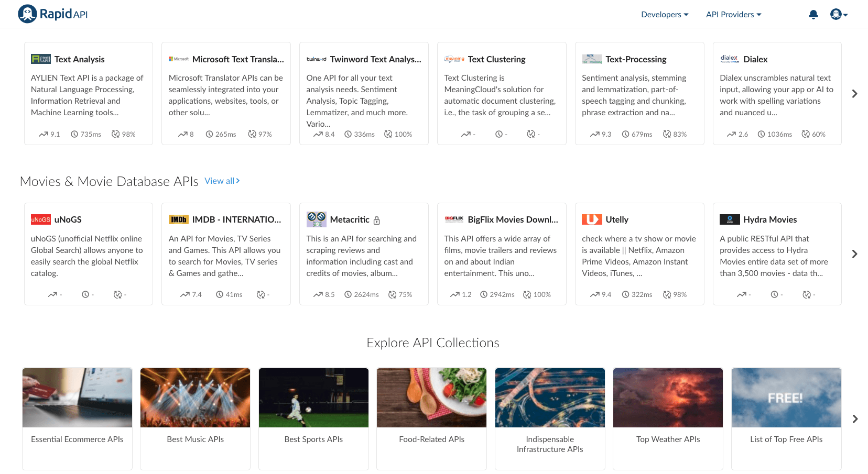Open Food-Related APIs collection thumbnail

(x=432, y=398)
